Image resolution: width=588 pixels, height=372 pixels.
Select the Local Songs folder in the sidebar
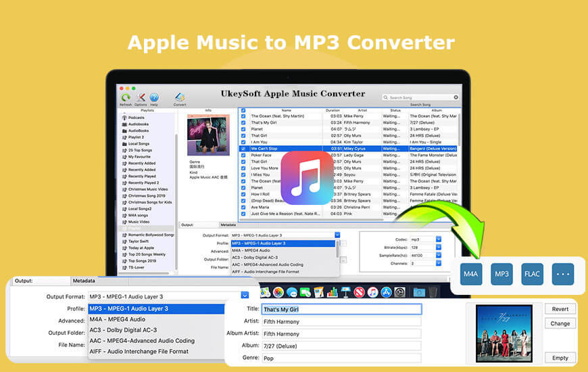pyautogui.click(x=136, y=144)
